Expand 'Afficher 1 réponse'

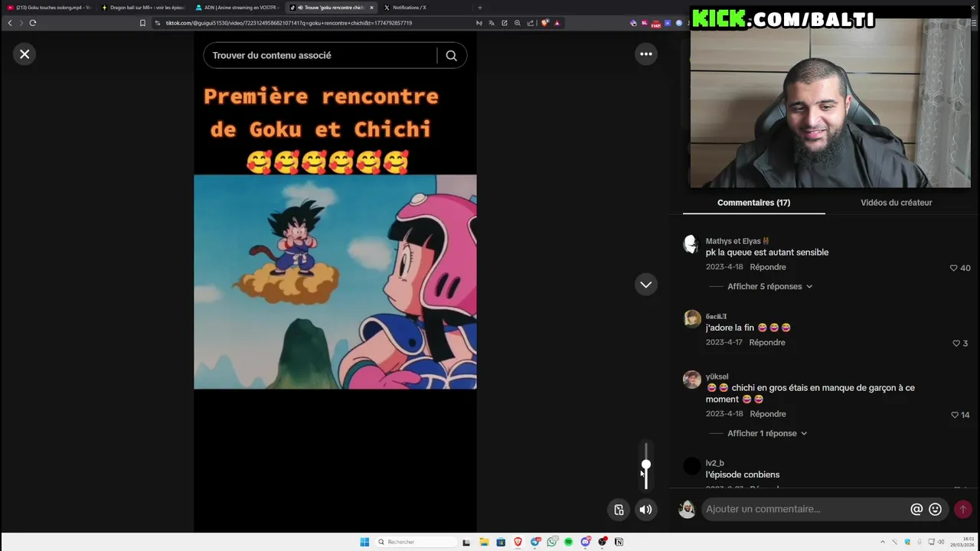[x=766, y=433]
